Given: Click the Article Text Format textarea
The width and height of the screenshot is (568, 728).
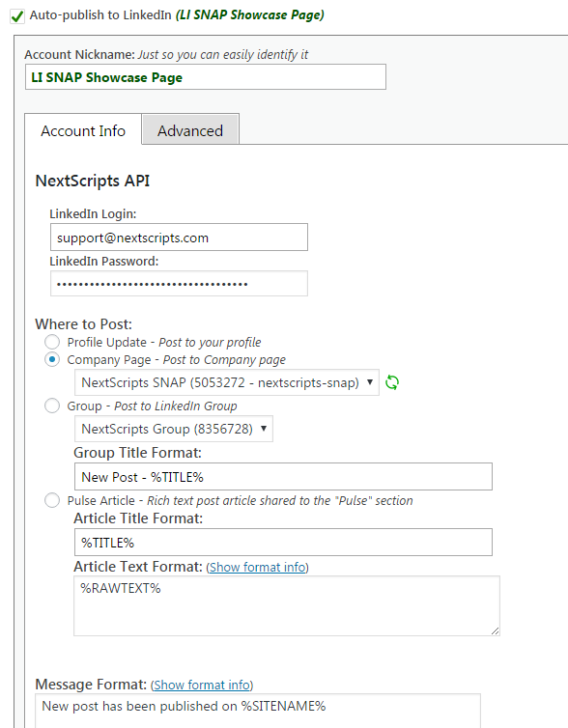Looking at the screenshot, I should [x=287, y=606].
